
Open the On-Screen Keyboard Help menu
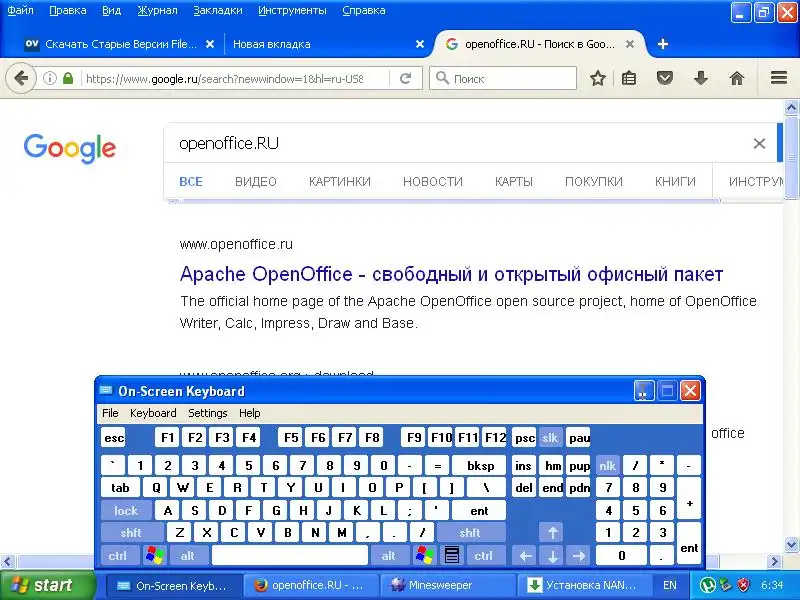249,413
